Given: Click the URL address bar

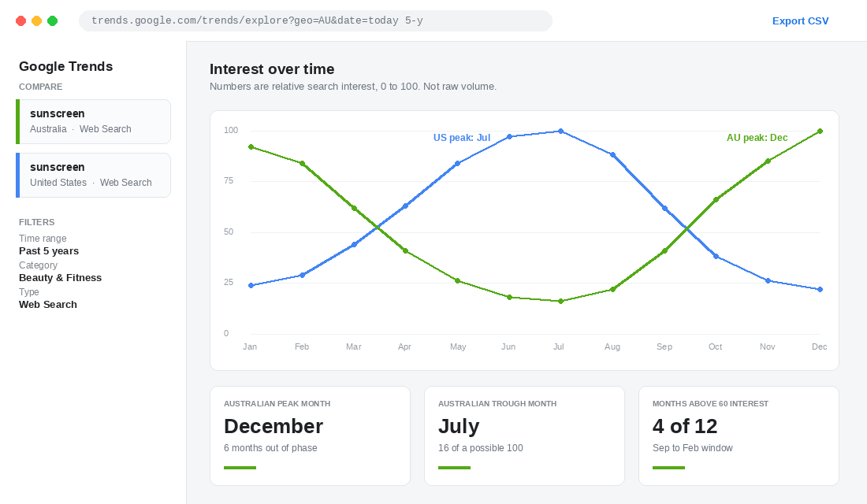Looking at the screenshot, I should pos(315,20).
